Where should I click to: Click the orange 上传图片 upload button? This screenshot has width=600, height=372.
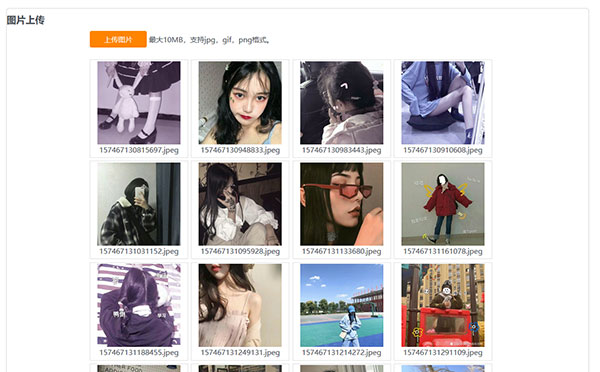[x=118, y=39]
